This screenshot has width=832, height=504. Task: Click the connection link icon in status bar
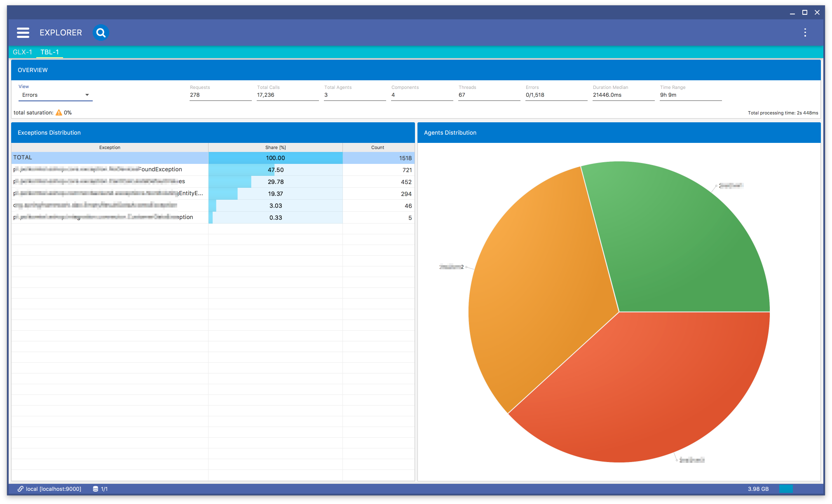pos(20,489)
